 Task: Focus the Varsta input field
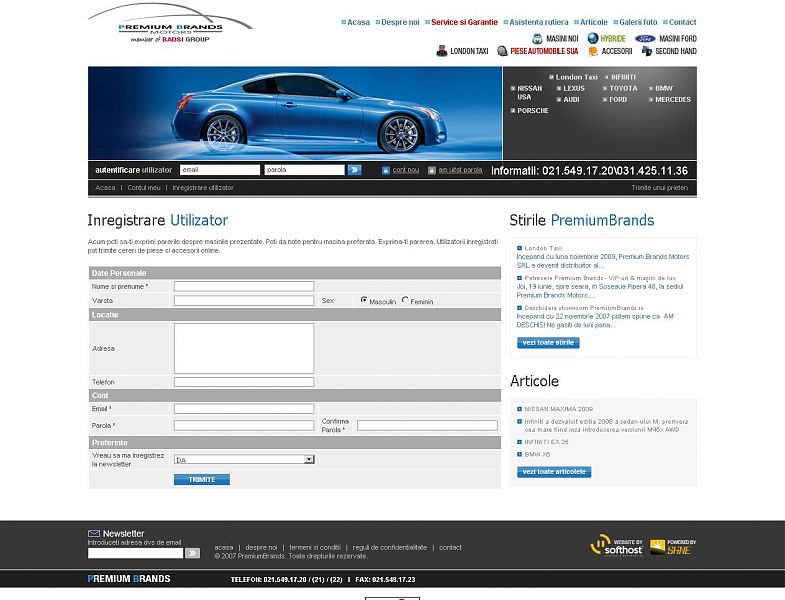244,301
